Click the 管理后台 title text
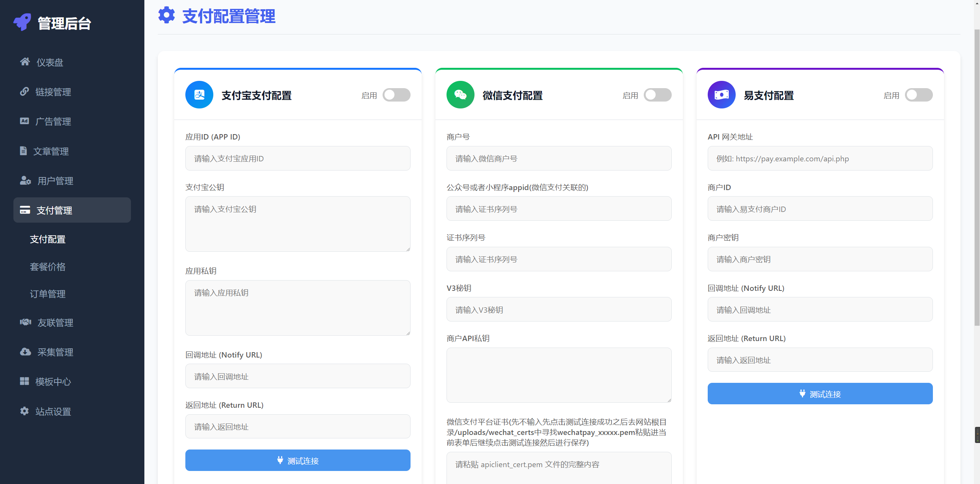The width and height of the screenshot is (980, 484). [64, 23]
